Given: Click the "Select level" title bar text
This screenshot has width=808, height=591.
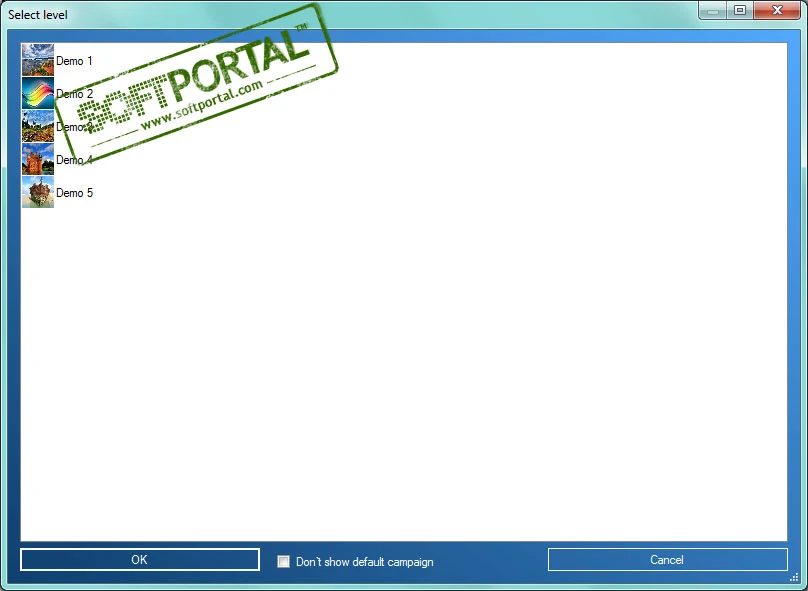Looking at the screenshot, I should point(38,15).
